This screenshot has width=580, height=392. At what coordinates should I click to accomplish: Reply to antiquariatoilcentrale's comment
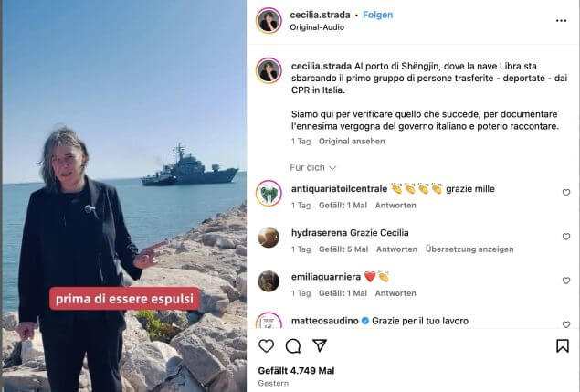click(395, 206)
